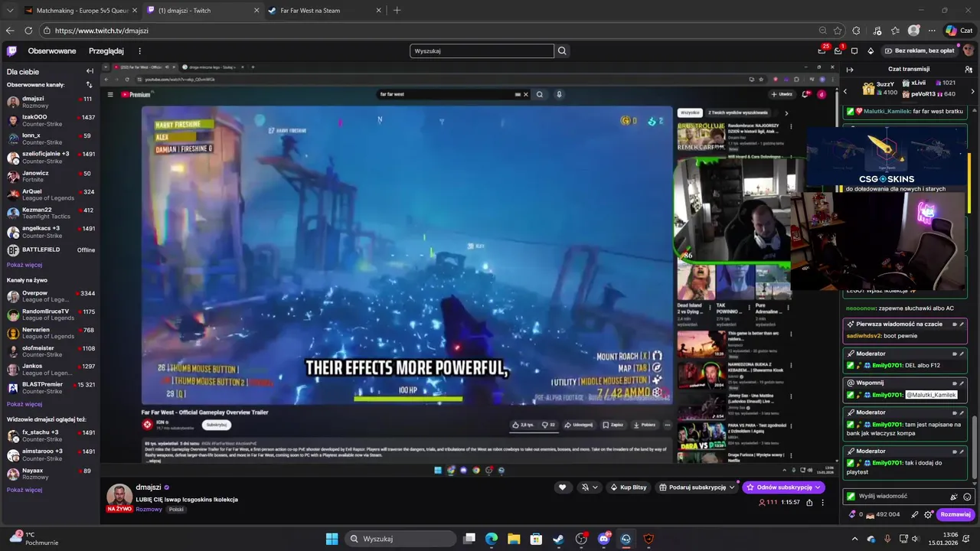
Task: Click 'Kup Bitsy' button
Action: click(x=628, y=487)
